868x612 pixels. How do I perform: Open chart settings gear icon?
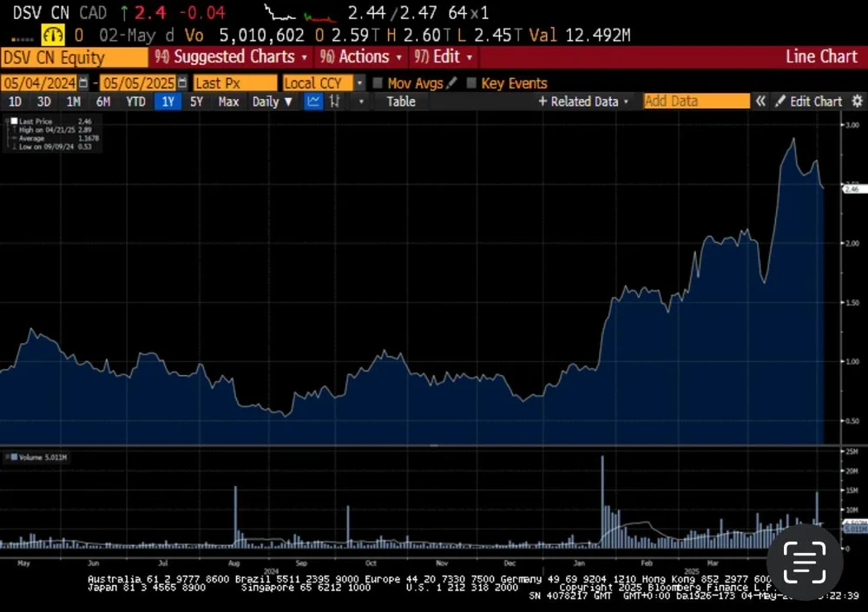coord(857,102)
